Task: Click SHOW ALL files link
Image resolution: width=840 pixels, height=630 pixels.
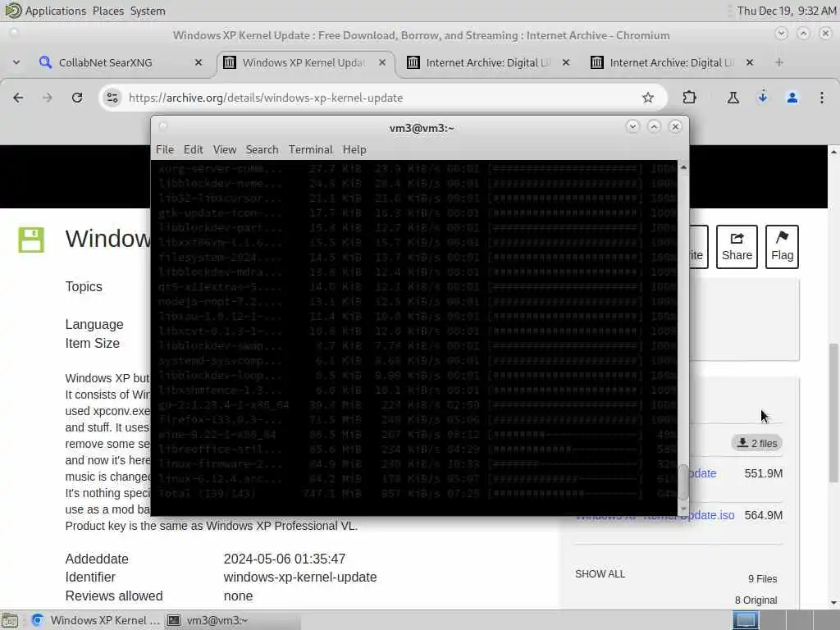Action: pyautogui.click(x=600, y=573)
